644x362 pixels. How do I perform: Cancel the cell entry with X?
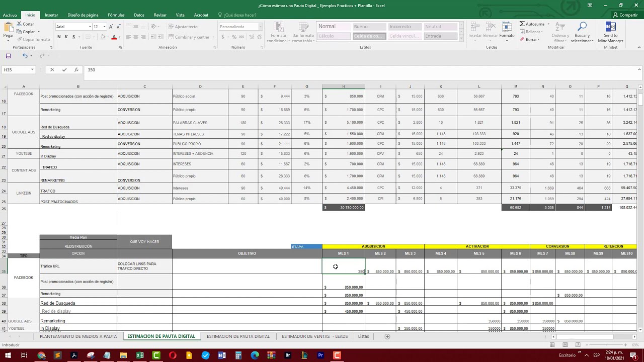pyautogui.click(x=52, y=70)
